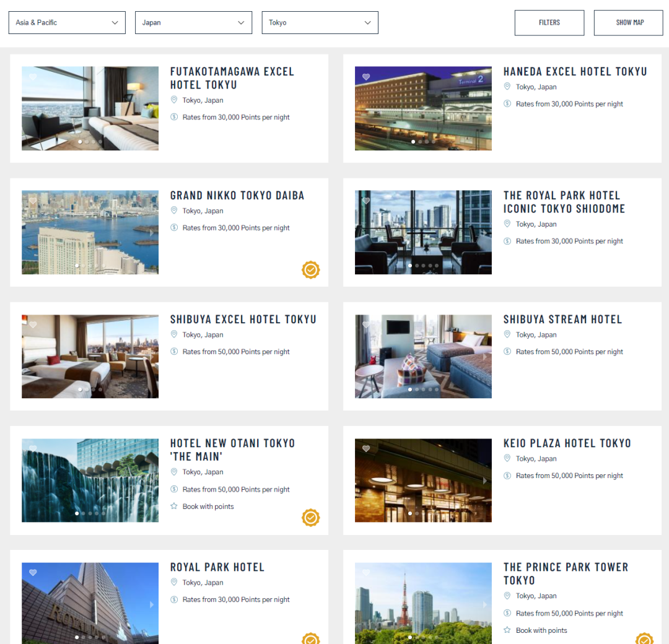Open the Filters panel
669x644 pixels.
point(549,22)
